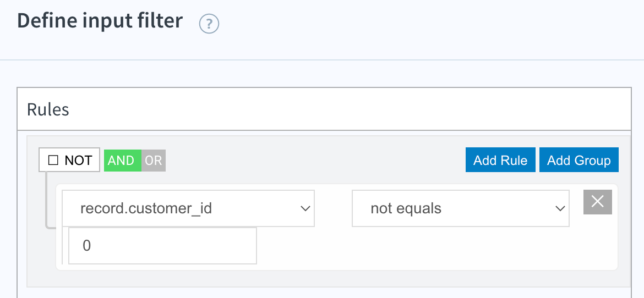Select the green AND condition toggle
This screenshot has width=644, height=298.
[122, 160]
